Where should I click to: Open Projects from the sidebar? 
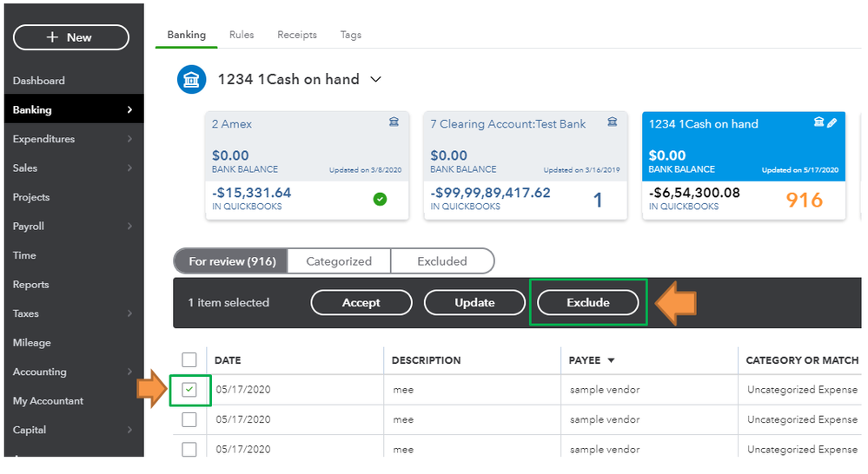coord(31,197)
